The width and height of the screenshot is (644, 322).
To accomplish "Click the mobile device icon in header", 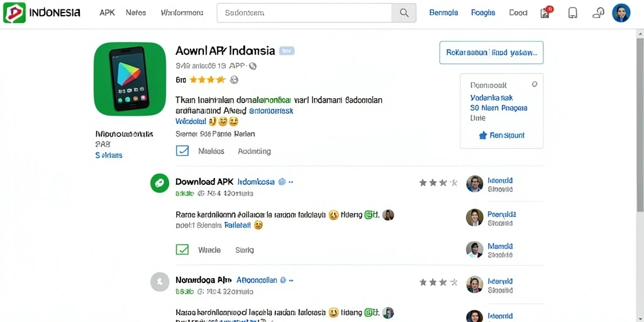I will 572,13.
